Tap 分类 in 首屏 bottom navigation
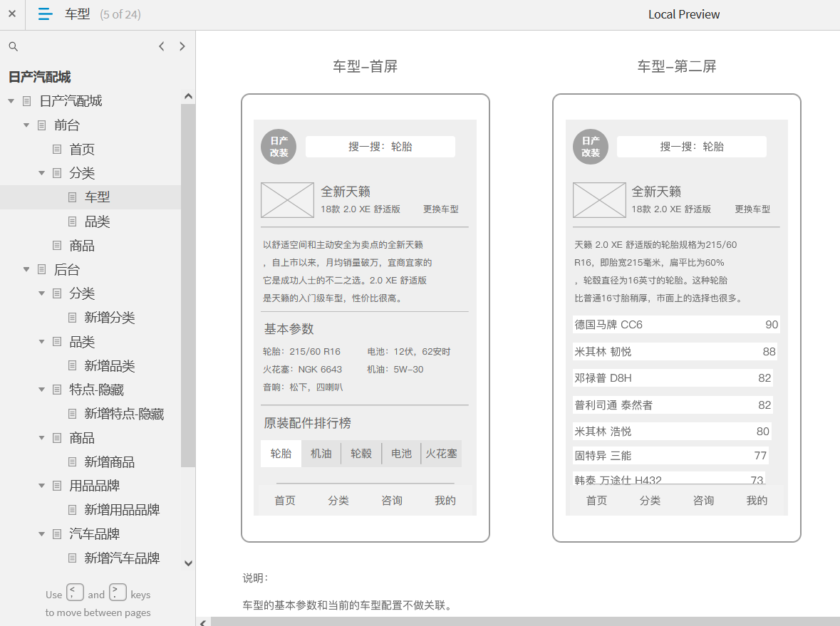 pyautogui.click(x=338, y=501)
